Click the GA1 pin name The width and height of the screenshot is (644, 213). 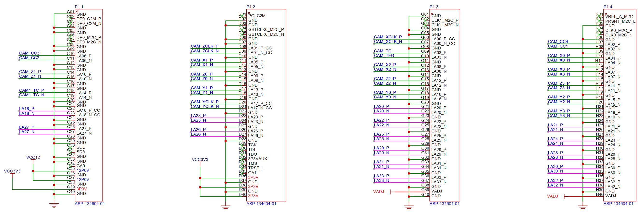[x=252, y=172]
